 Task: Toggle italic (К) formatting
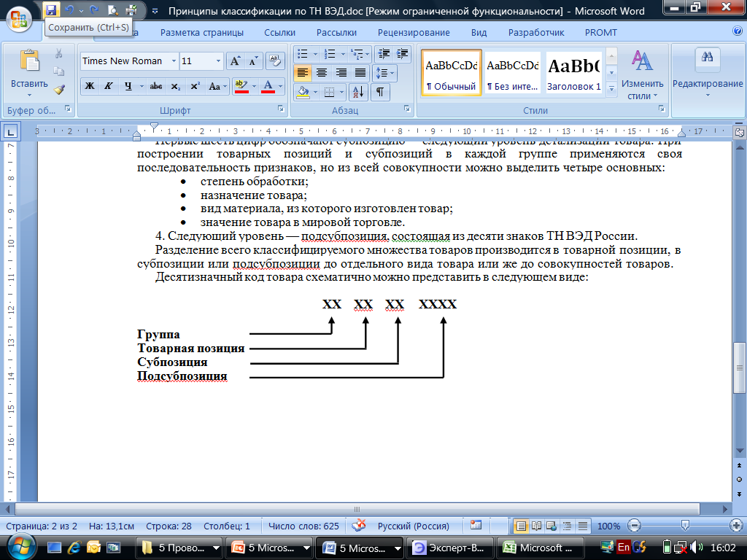109,87
